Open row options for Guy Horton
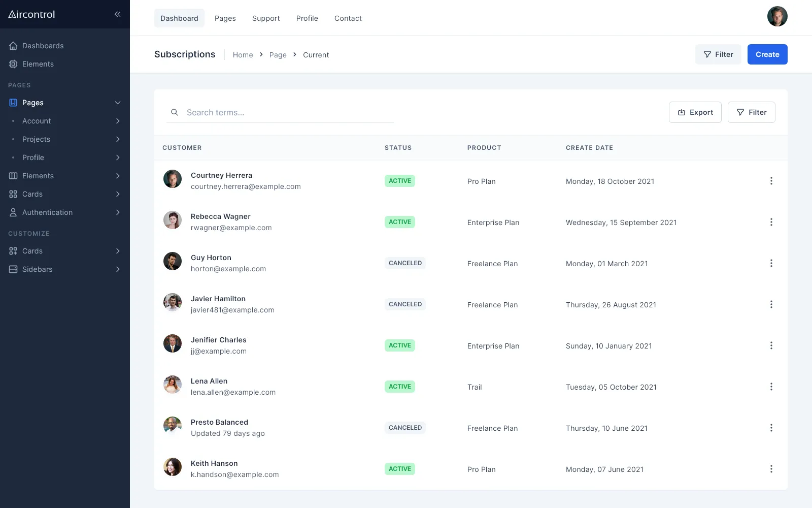The height and width of the screenshot is (508, 812). pos(771,263)
